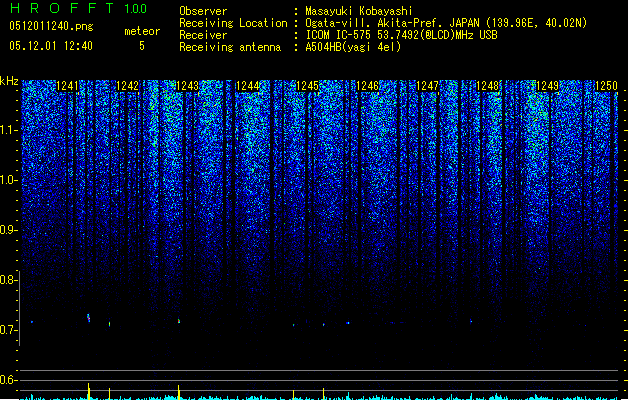Click the 0.8 frequency axis label
629x400 pixels.
tap(9, 280)
